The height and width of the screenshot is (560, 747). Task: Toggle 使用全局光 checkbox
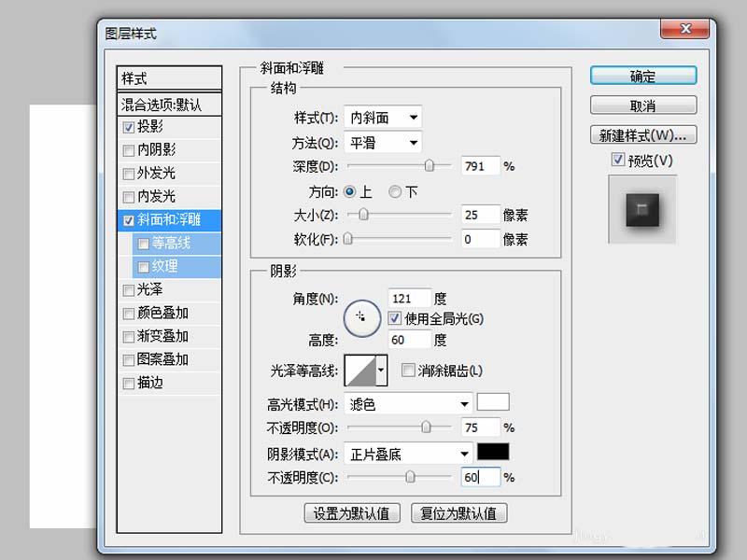[394, 318]
